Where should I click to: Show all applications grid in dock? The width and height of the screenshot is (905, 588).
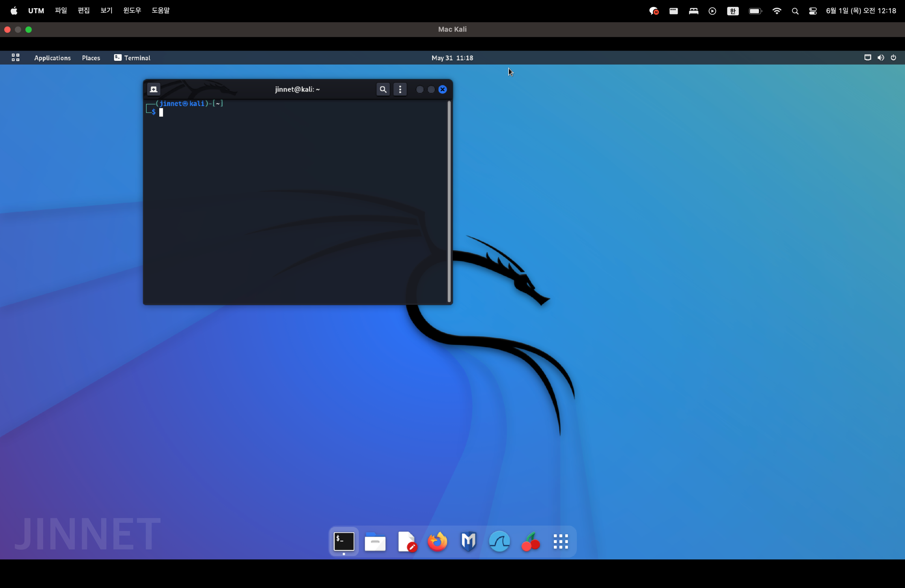coord(560,541)
